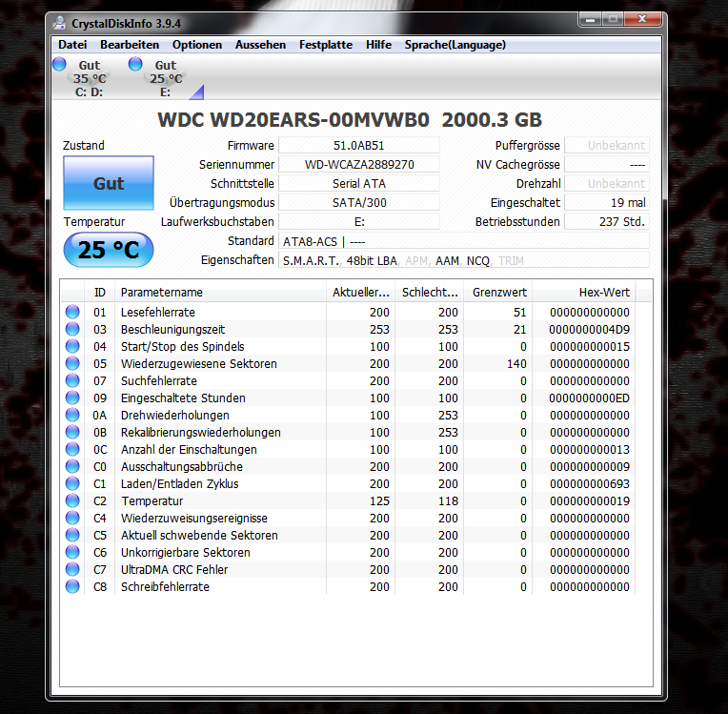Click status orb of C2 Temperatur row
The width and height of the screenshot is (728, 714).
pyautogui.click(x=72, y=500)
